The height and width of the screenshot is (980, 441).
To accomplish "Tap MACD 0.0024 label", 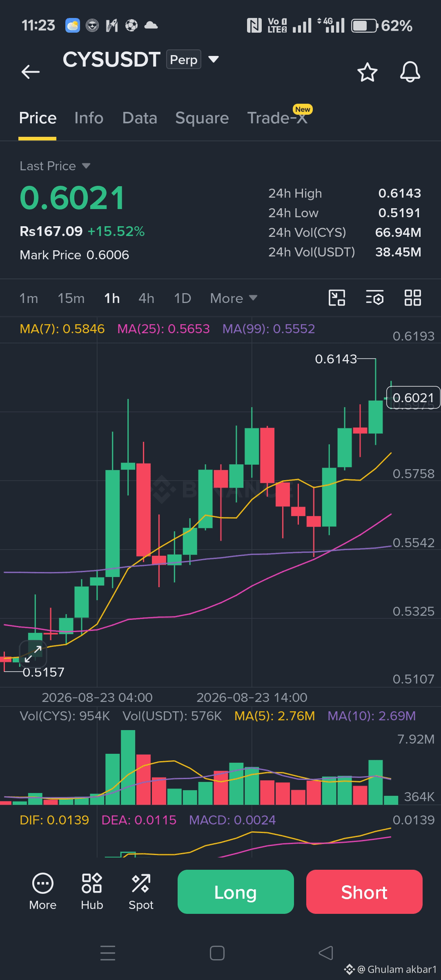I will (x=232, y=820).
